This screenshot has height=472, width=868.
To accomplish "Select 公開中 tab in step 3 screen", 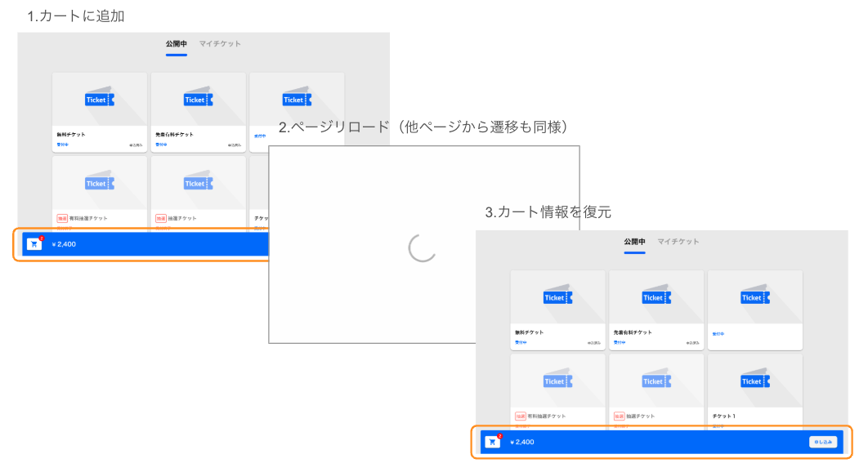I will (634, 242).
